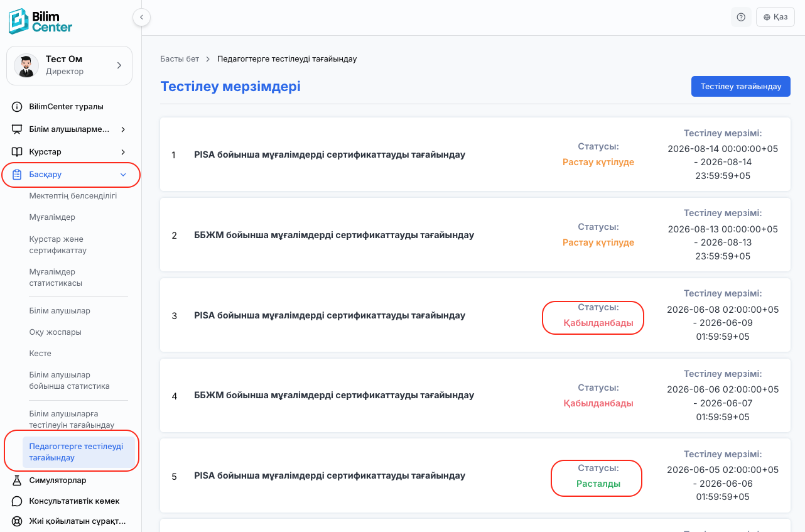
Task: Expand the Тест Ом profile chevron
Action: 119,65
